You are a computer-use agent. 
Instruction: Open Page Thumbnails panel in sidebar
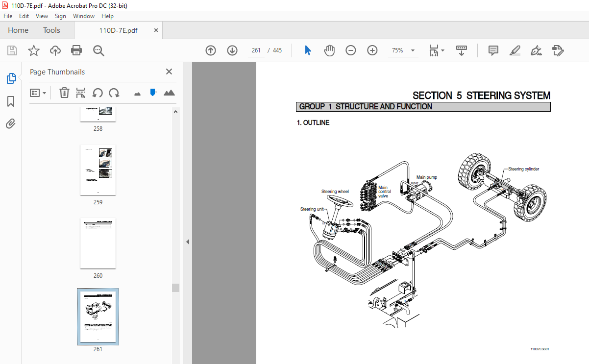click(x=11, y=78)
